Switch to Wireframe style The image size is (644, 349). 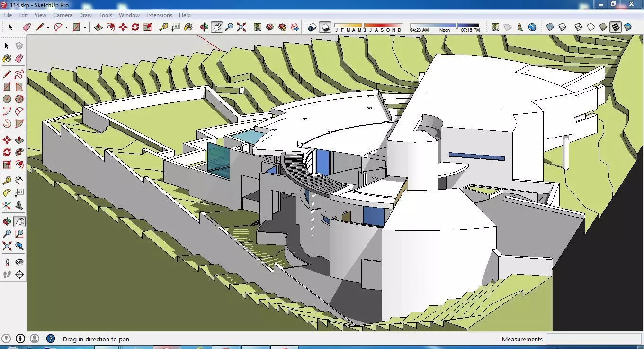tap(578, 27)
